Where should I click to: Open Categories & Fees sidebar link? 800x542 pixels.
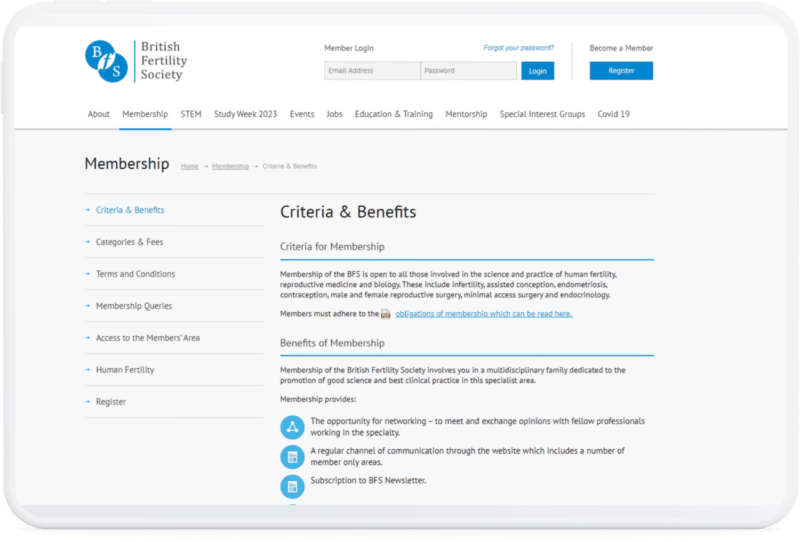130,242
